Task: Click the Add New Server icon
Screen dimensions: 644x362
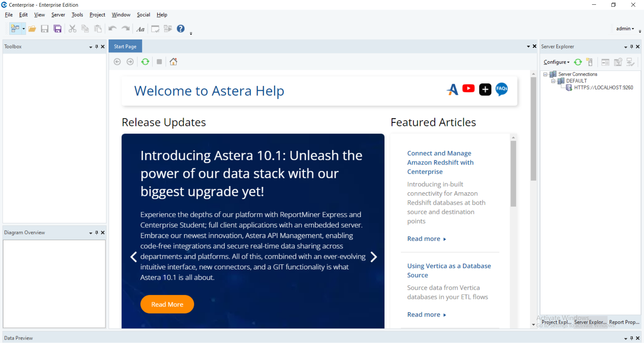Action: click(x=590, y=62)
